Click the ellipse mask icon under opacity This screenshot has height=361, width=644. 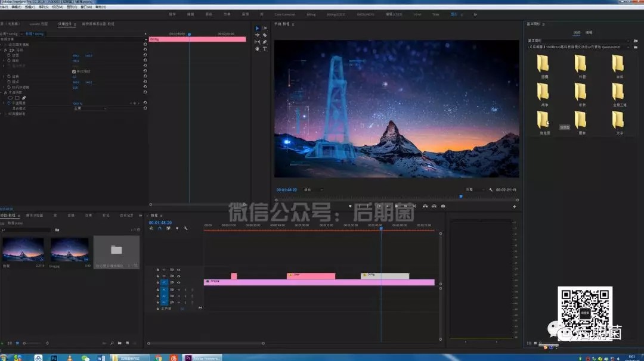pyautogui.click(x=10, y=98)
